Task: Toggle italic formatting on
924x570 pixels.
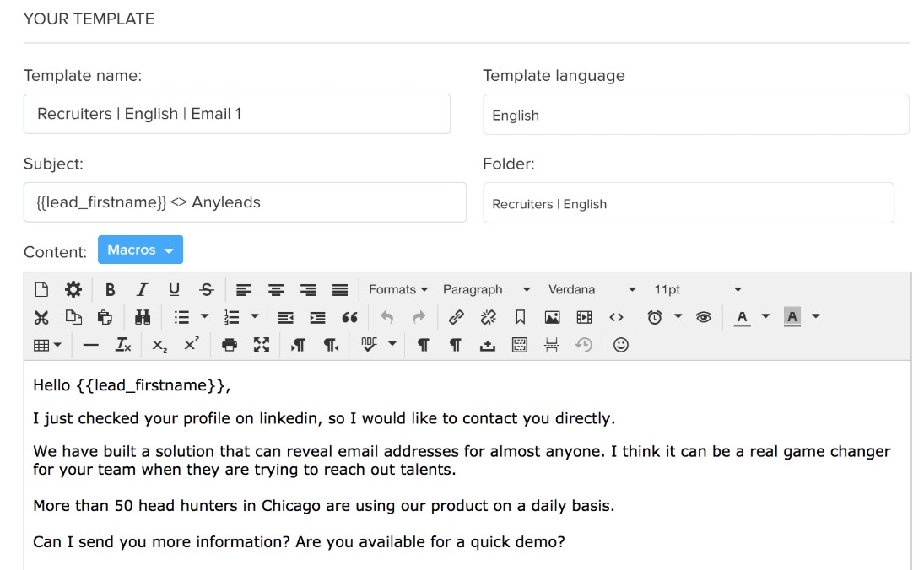Action: (x=141, y=289)
